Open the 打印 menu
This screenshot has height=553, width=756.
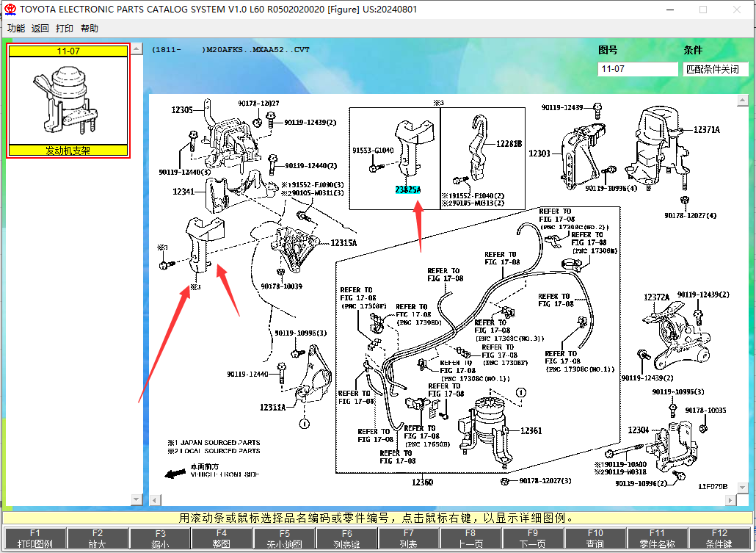[64, 29]
